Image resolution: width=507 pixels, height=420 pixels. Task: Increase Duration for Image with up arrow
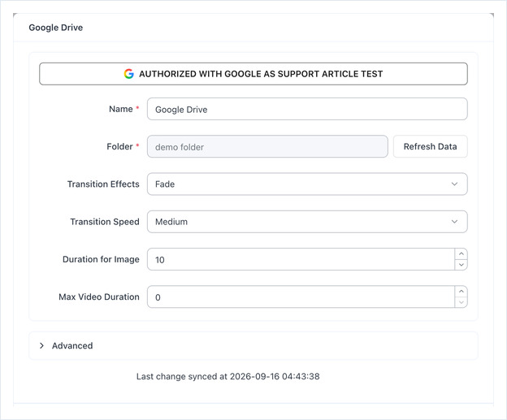(461, 253)
